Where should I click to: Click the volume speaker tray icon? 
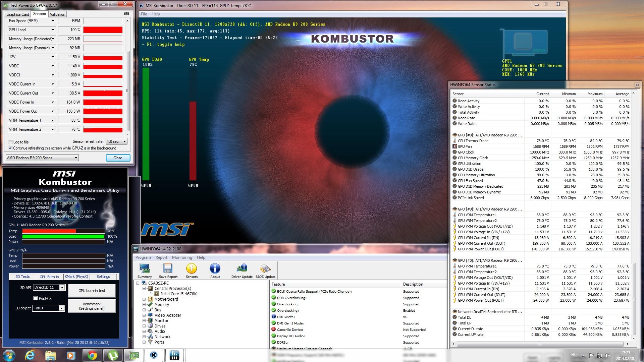point(608,356)
